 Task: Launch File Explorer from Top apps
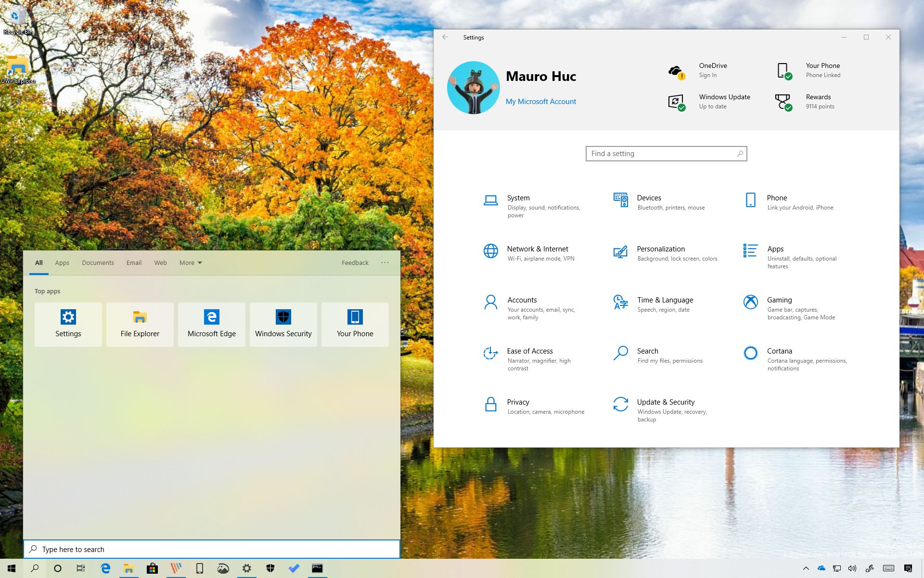[x=140, y=324]
